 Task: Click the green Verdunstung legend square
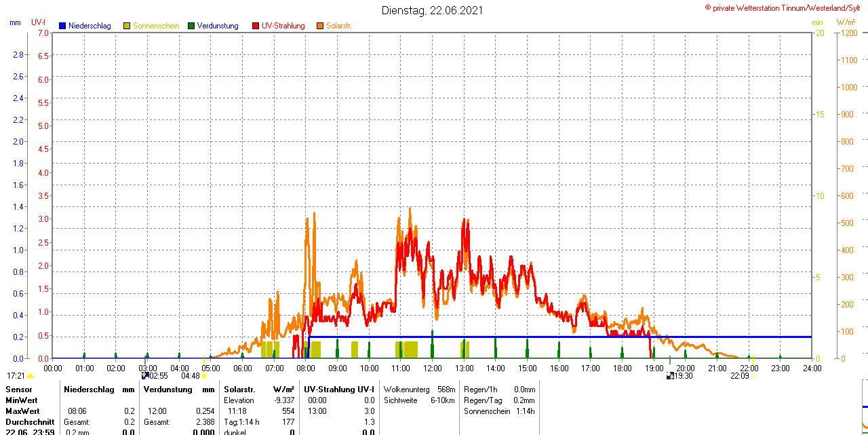pos(191,26)
